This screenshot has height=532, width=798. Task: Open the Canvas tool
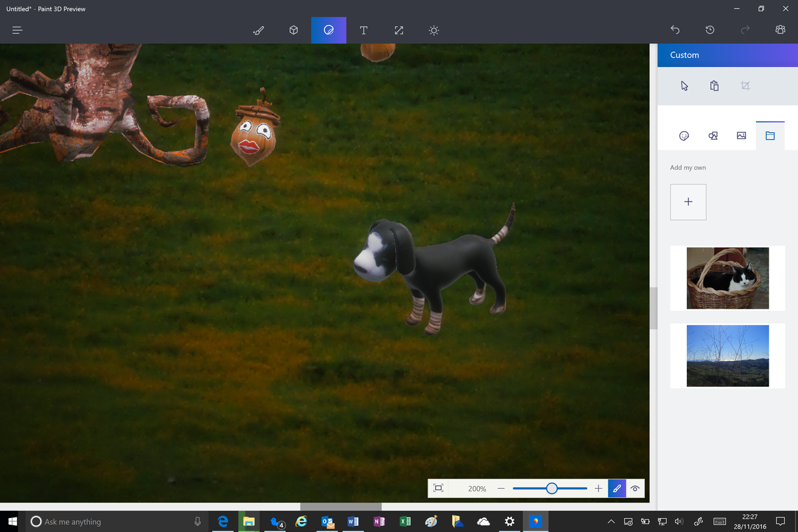(x=398, y=30)
